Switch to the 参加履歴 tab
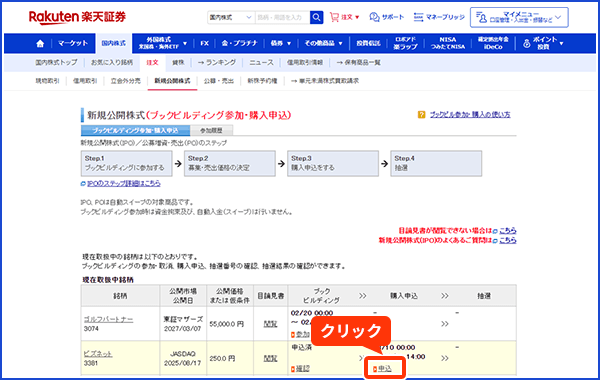600x380 pixels. coord(211,130)
